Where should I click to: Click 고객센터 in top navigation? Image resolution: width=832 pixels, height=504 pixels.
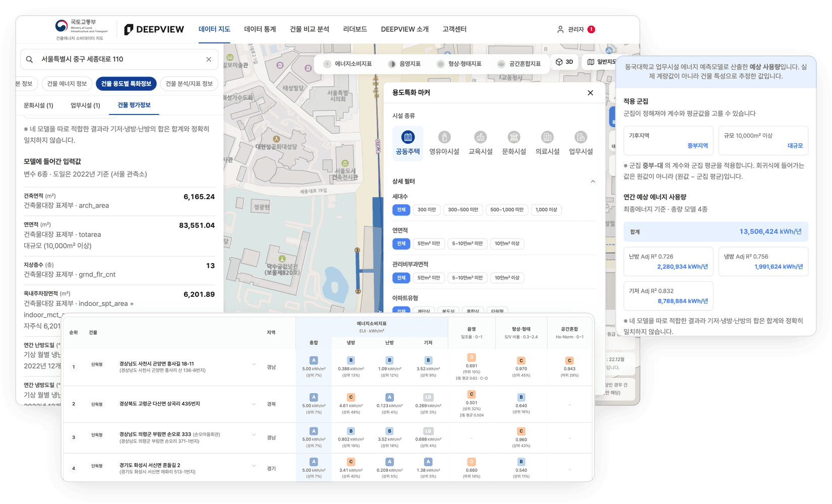click(x=454, y=29)
